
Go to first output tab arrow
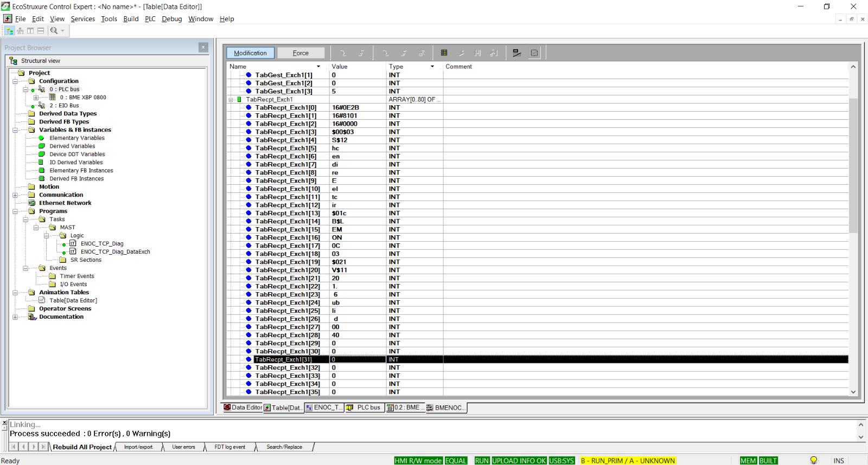pos(14,447)
